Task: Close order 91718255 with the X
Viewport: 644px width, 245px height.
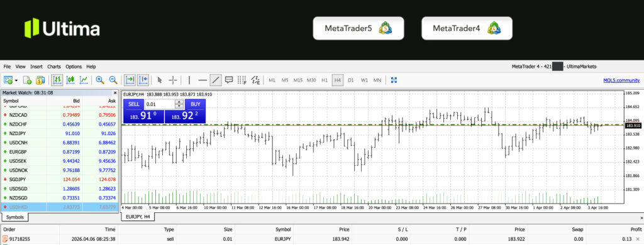Action: tap(638, 239)
